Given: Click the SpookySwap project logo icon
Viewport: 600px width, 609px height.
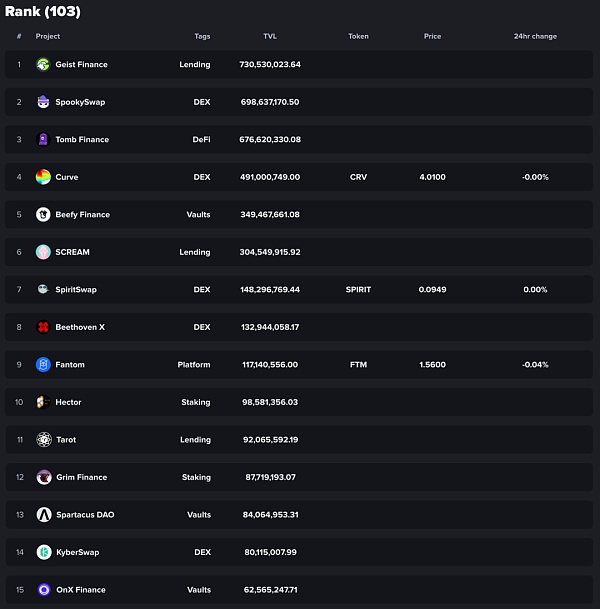Looking at the screenshot, I should [x=43, y=102].
